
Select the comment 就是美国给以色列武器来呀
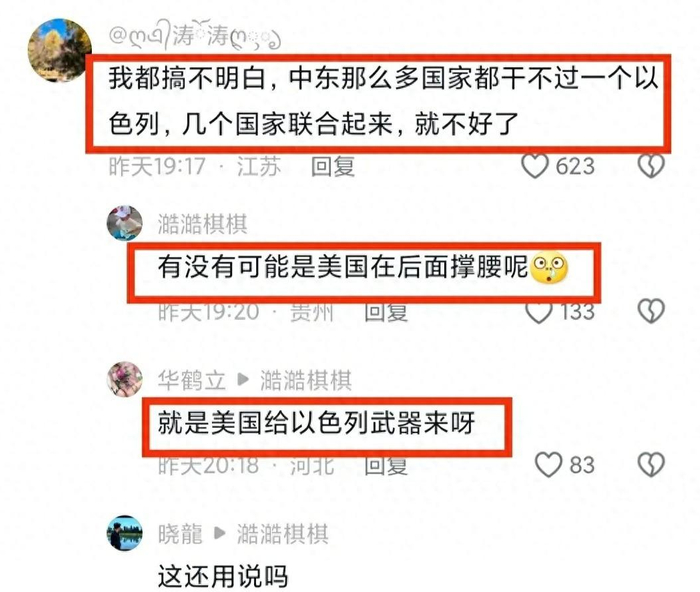tap(316, 423)
